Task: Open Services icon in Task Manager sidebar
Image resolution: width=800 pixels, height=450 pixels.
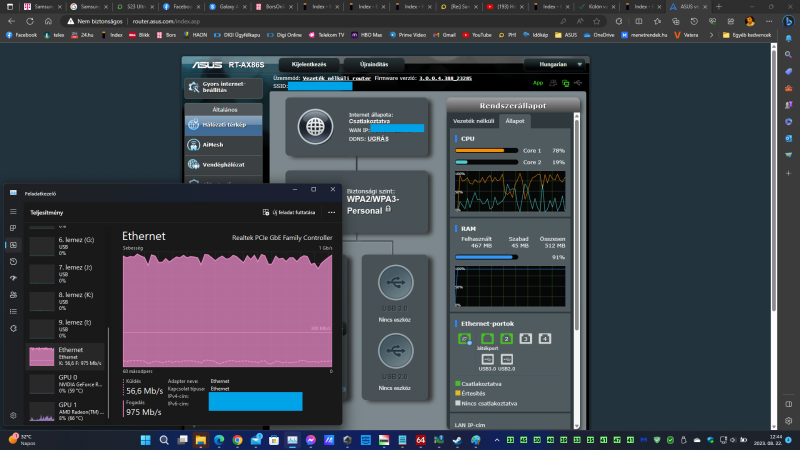Action: click(13, 329)
